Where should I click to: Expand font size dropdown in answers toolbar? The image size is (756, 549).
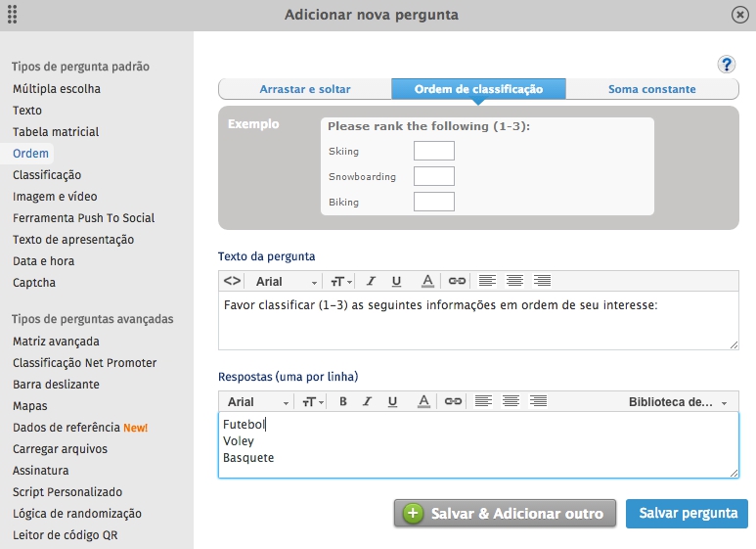point(312,401)
